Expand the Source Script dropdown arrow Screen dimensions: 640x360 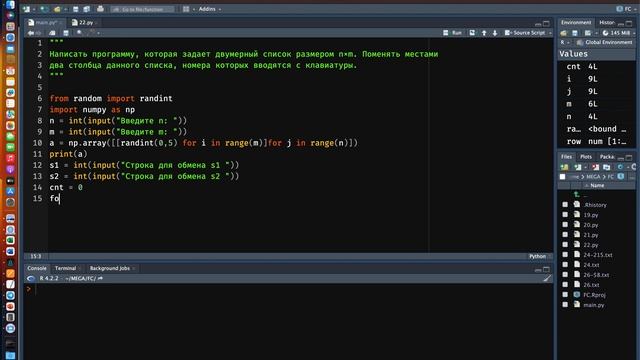550,33
